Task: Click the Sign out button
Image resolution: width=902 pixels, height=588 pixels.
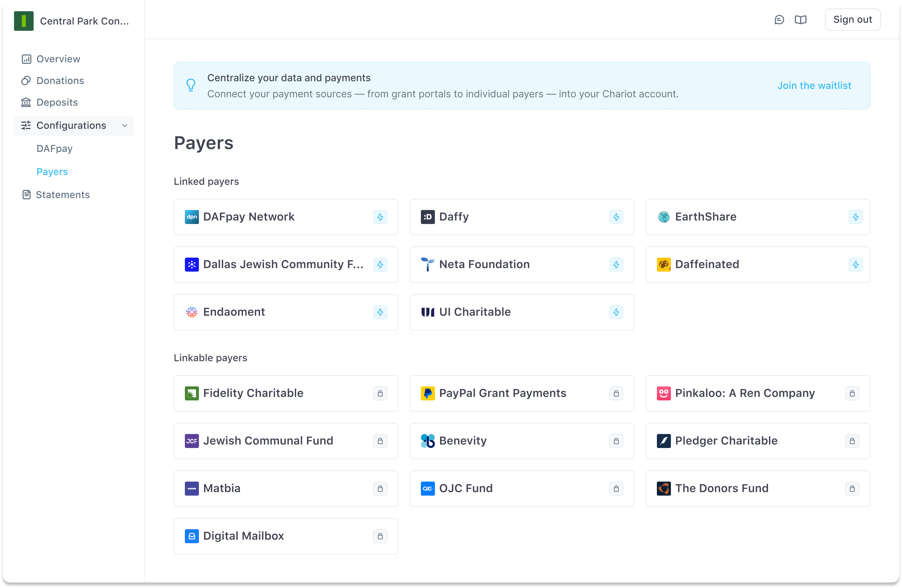Action: 852,20
